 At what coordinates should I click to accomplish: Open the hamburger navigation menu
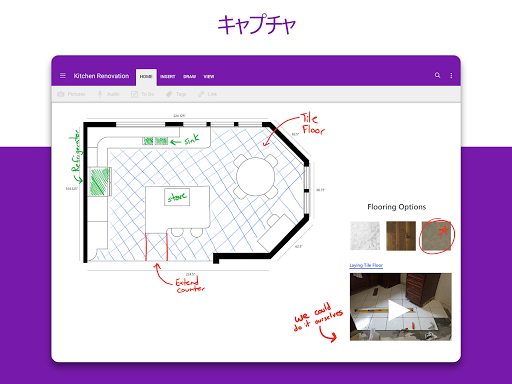click(63, 76)
